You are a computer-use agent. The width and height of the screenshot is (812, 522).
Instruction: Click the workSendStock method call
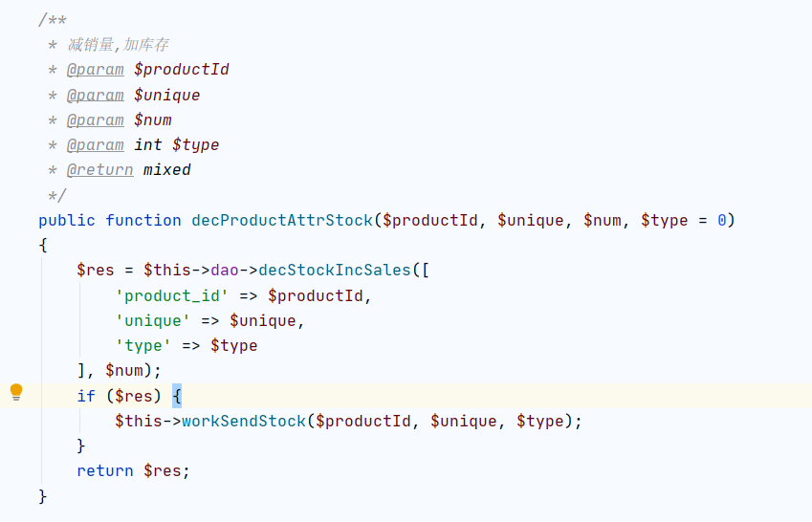(244, 421)
